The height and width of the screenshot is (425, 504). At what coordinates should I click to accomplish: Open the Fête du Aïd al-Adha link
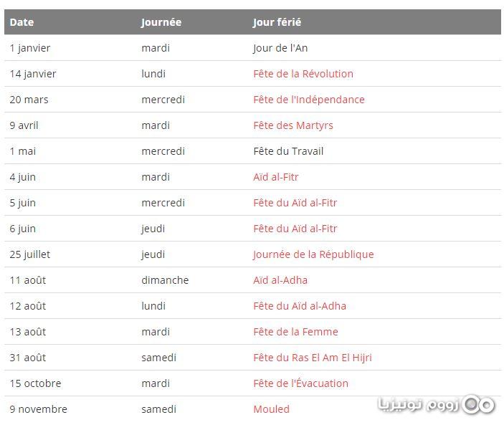[299, 306]
